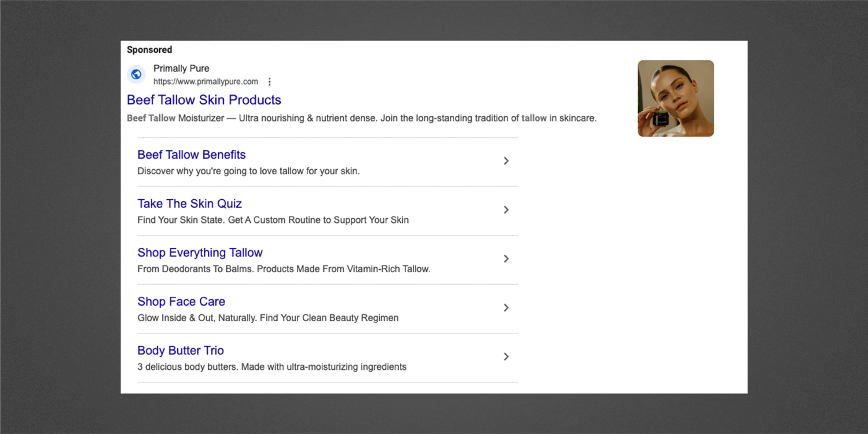Viewport: 868px width, 434px height.
Task: Open the woman holding jar ad image
Action: pyautogui.click(x=675, y=98)
